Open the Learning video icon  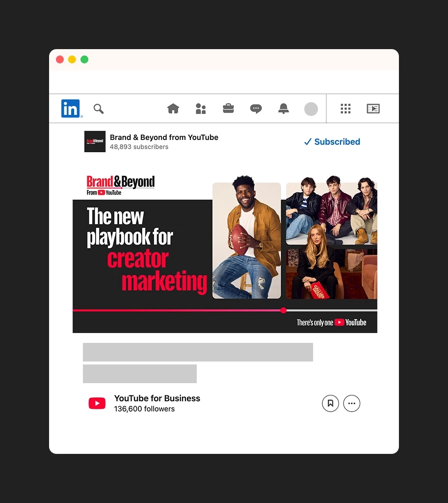tap(373, 109)
